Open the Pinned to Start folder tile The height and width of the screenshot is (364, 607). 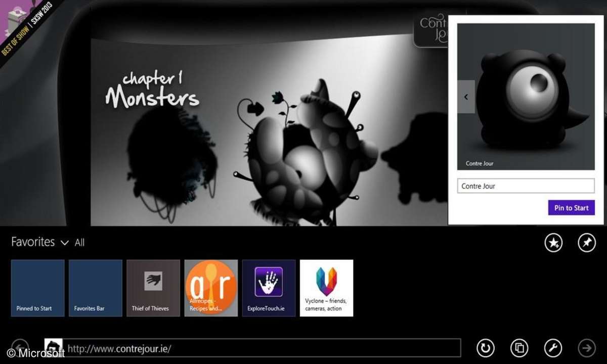38,288
